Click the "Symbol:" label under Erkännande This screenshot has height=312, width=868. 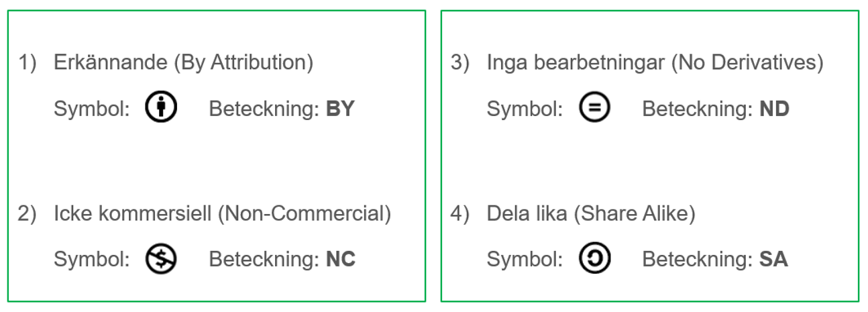point(92,109)
